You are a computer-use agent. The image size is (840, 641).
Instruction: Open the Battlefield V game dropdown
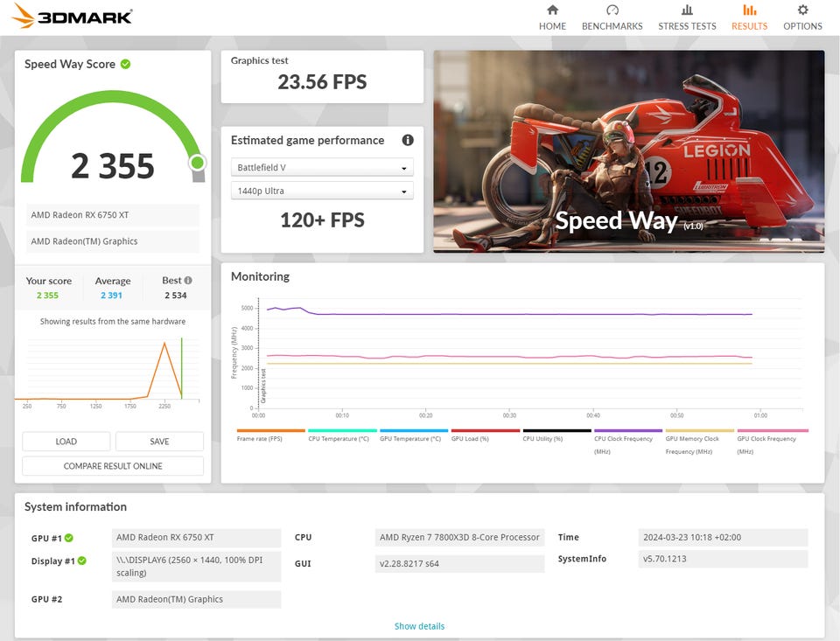[322, 167]
